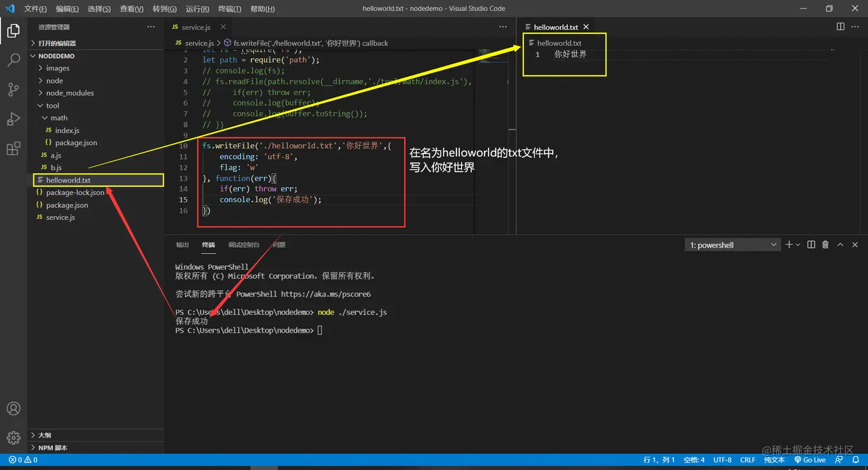Open index.js in the math folder
Screen dimensions: 868x470
point(67,130)
